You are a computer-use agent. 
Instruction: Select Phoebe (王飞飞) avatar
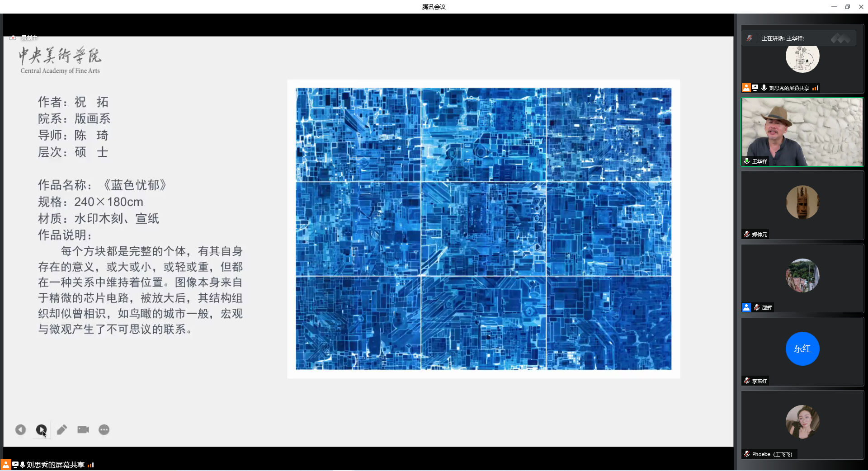click(802, 422)
